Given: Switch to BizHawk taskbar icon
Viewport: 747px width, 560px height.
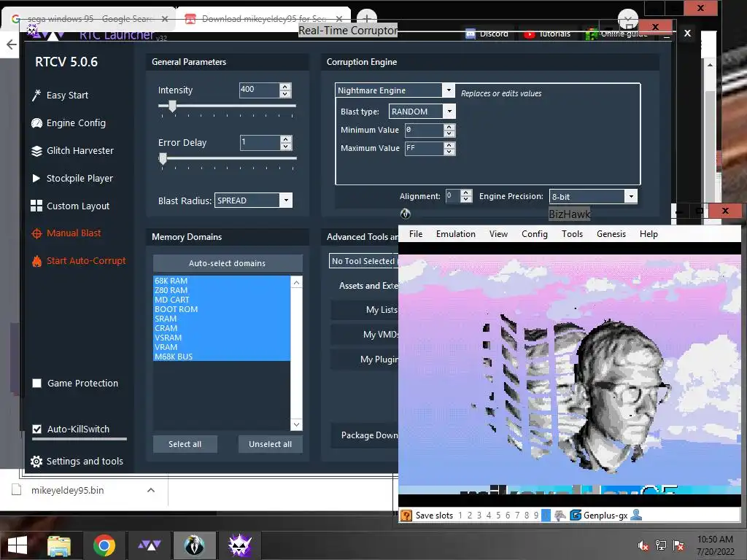Looking at the screenshot, I should coord(194,545).
